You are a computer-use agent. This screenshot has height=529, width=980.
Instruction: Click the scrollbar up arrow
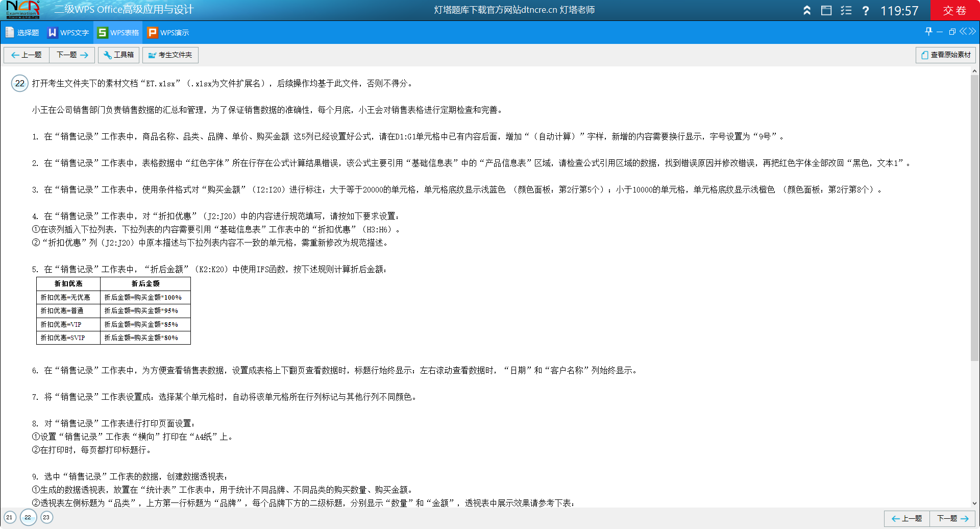click(x=974, y=71)
